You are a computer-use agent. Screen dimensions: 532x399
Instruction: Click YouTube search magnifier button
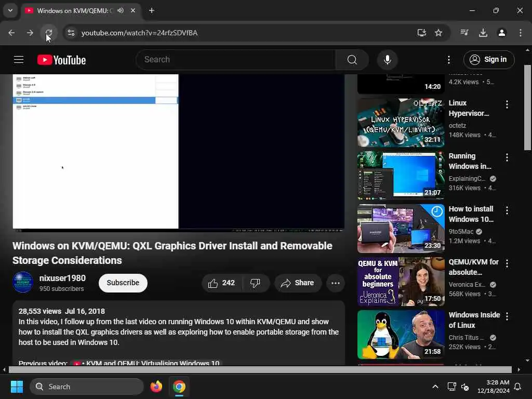(352, 60)
